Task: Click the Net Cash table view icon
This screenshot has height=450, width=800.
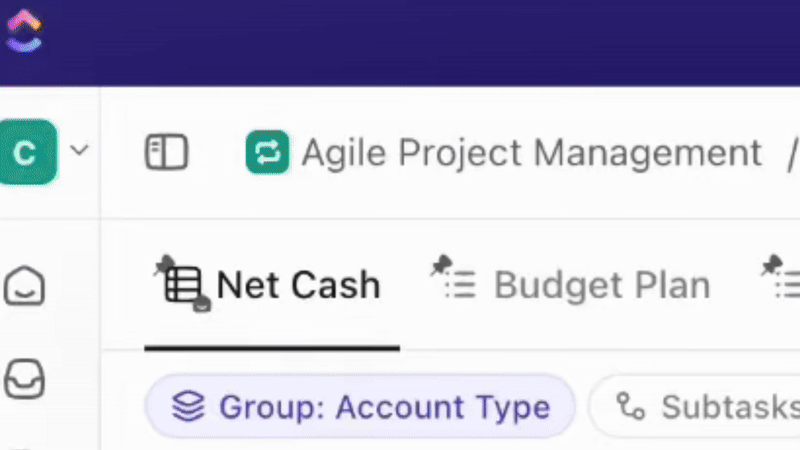Action: 183,285
